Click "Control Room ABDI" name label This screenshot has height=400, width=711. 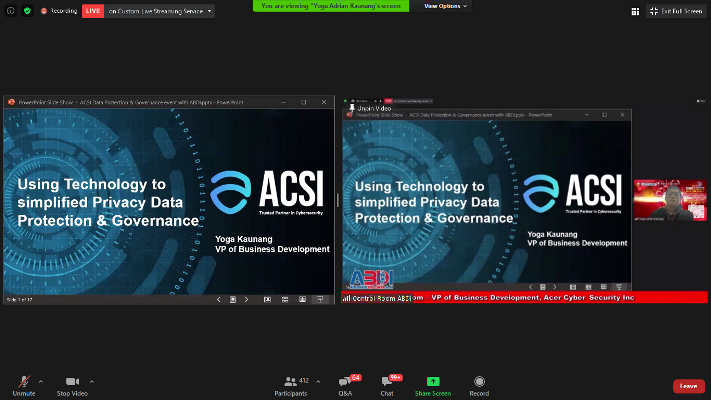381,298
